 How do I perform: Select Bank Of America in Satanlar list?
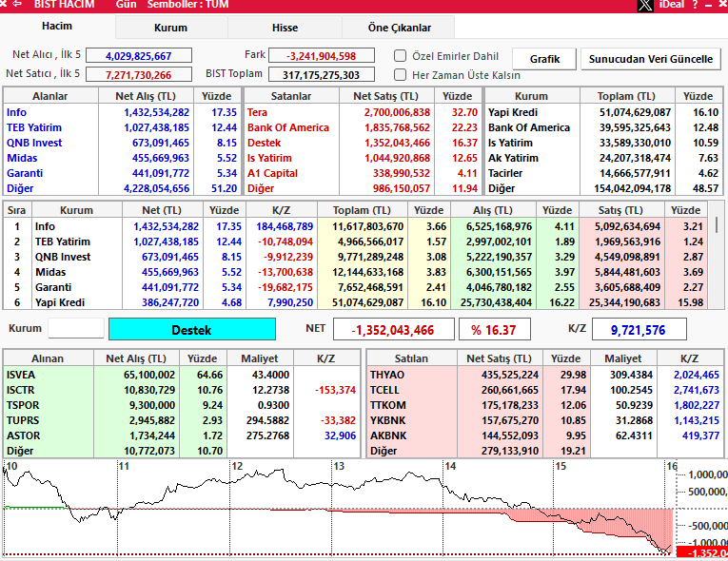tap(287, 127)
